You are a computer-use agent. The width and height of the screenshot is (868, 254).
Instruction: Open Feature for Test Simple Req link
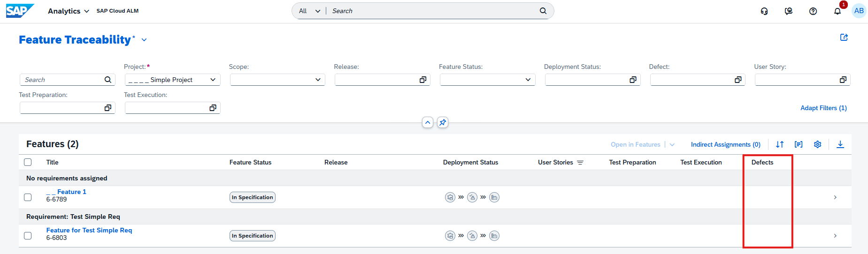coord(89,230)
